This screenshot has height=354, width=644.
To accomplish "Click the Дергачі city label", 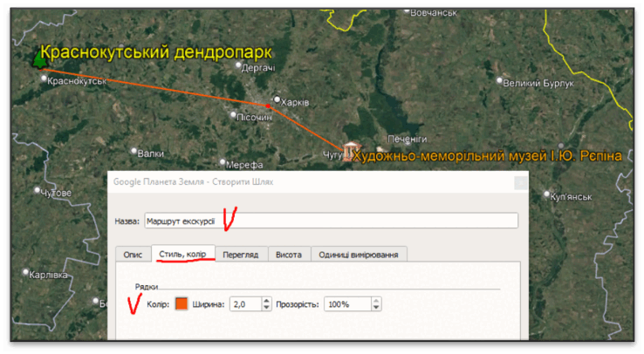I will coord(258,68).
